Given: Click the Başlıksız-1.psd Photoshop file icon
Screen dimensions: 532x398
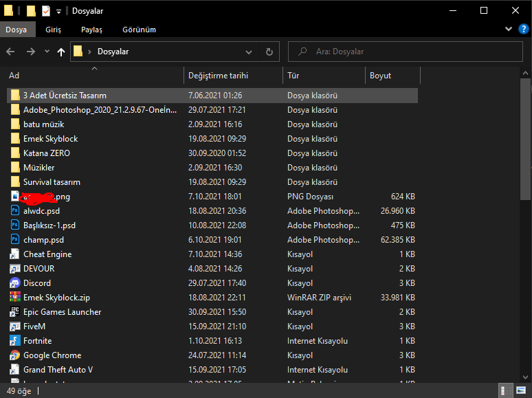Looking at the screenshot, I should pos(15,225).
